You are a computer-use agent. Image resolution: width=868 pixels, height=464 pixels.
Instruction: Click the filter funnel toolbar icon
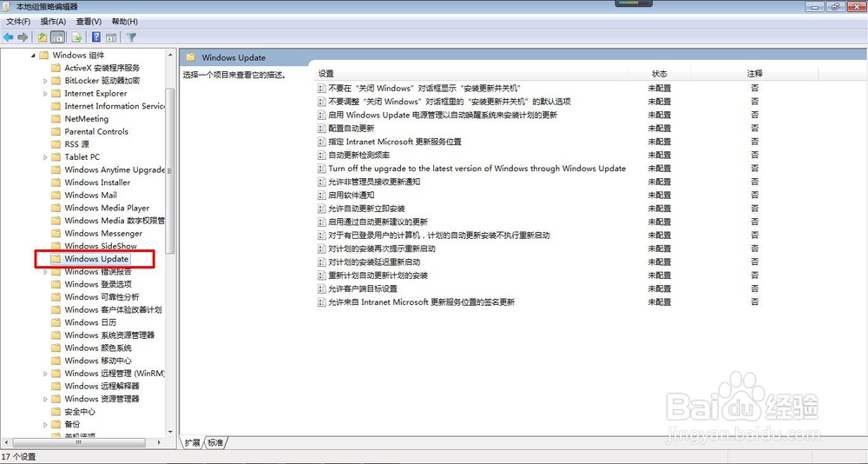131,37
